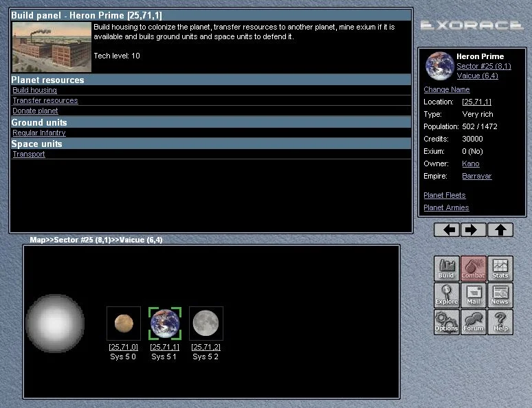Open the News icon
The image size is (532, 408).
point(500,295)
